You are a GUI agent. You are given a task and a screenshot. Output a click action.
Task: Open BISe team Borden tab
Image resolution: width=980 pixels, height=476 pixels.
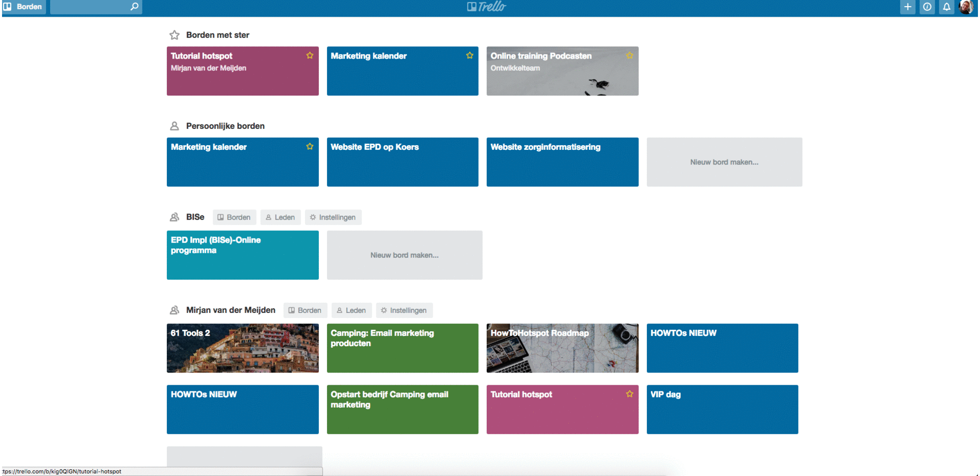[x=234, y=217]
